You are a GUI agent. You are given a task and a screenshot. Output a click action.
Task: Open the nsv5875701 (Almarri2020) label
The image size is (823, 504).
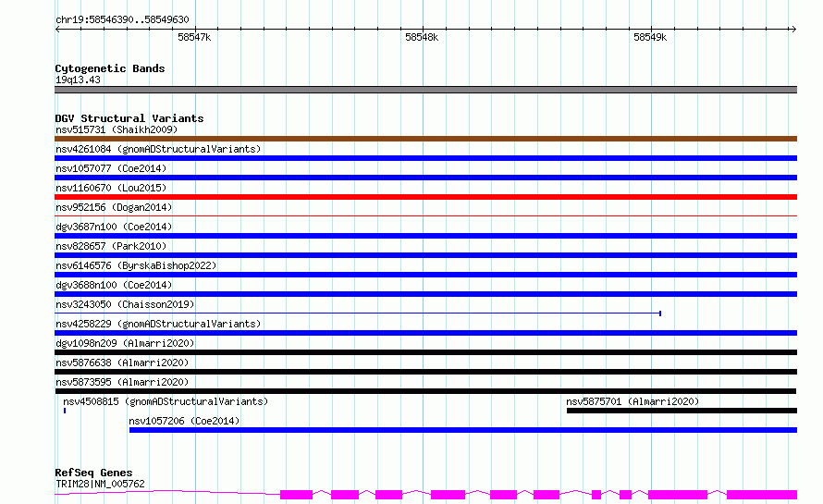click(x=633, y=401)
